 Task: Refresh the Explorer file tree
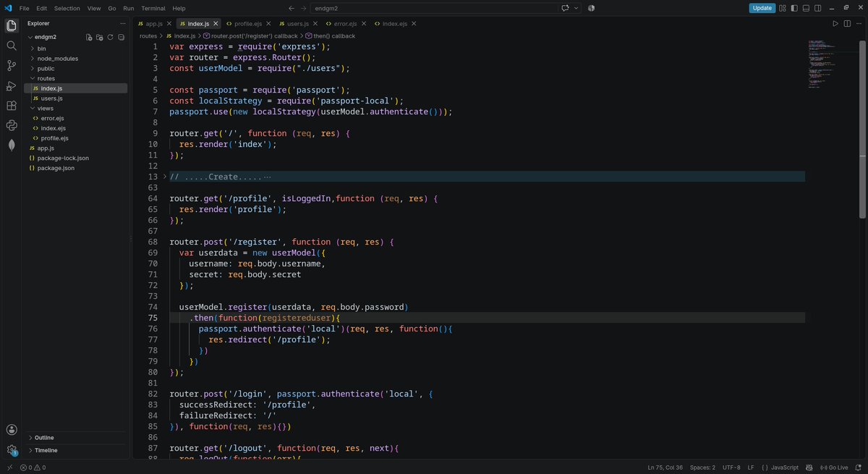(111, 37)
